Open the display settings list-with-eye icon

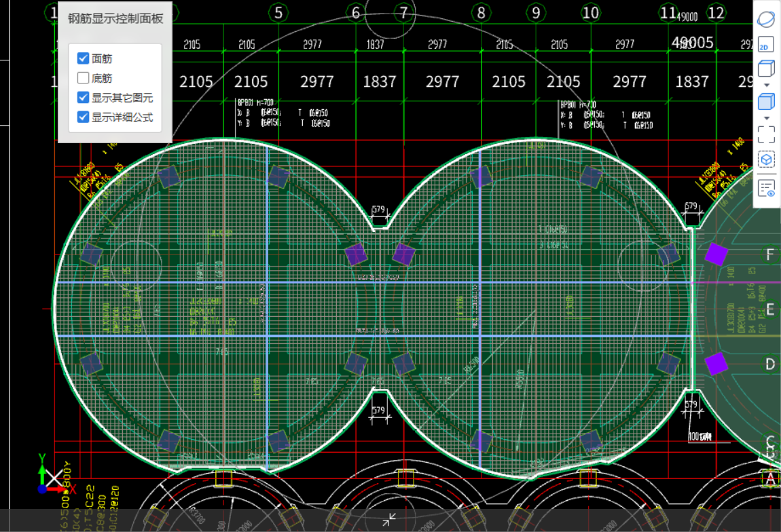pyautogui.click(x=766, y=189)
